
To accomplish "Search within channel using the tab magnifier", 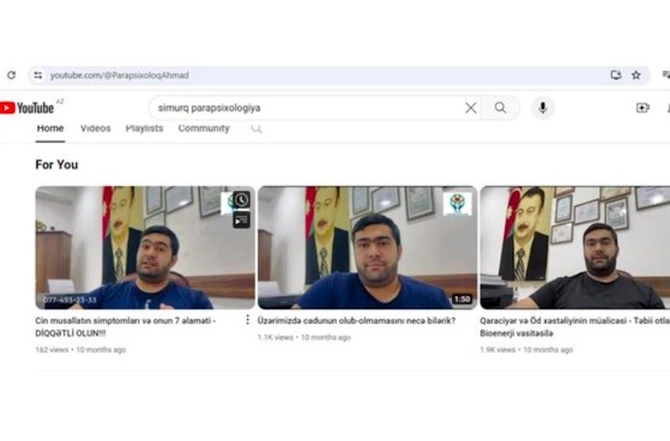I will click(256, 129).
